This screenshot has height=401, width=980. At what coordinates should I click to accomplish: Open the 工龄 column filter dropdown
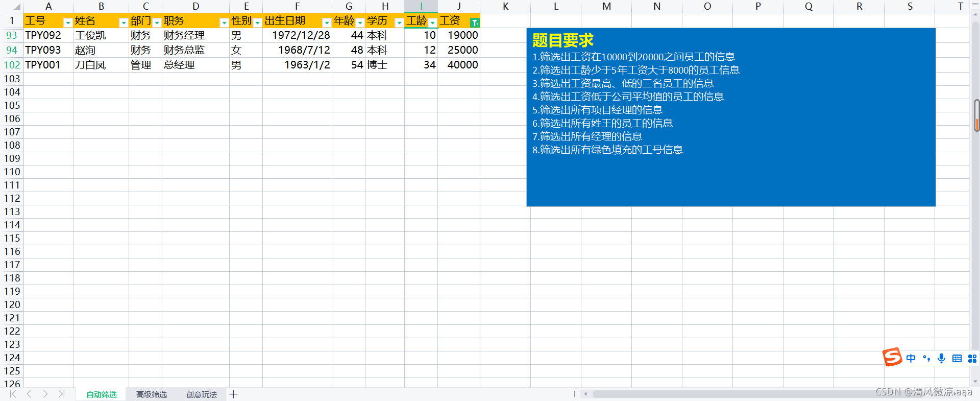pos(432,22)
